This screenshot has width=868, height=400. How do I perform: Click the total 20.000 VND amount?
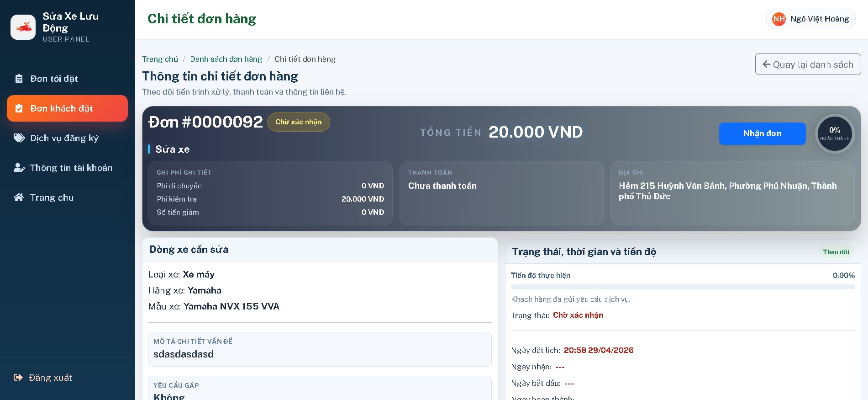click(x=536, y=132)
